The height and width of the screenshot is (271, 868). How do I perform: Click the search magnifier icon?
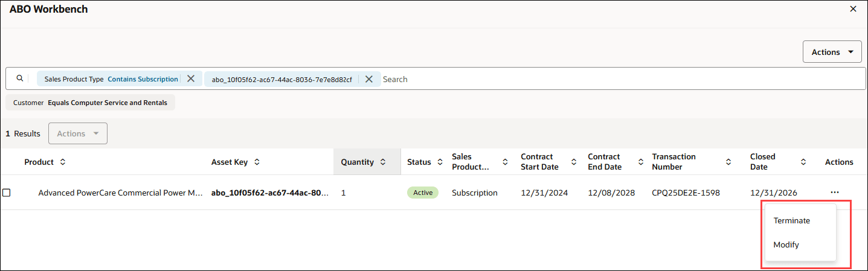(19, 78)
